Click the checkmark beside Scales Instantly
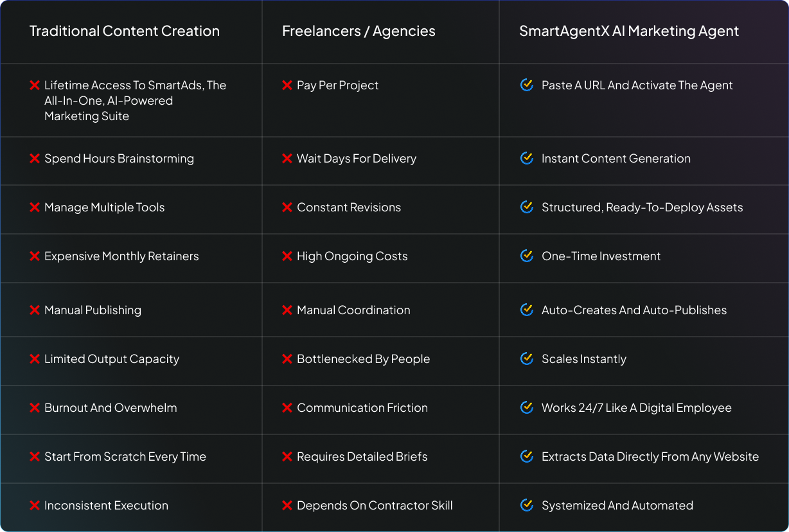789x532 pixels. (x=527, y=359)
